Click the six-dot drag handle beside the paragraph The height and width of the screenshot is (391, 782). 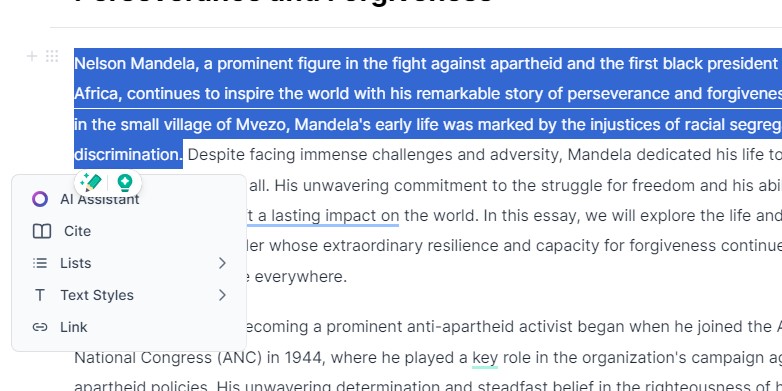pyautogui.click(x=52, y=56)
